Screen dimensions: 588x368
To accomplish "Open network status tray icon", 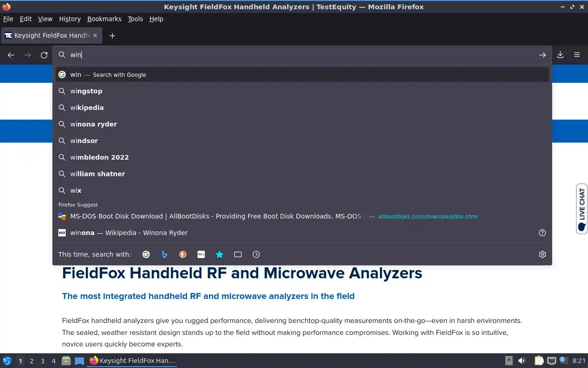I will [551, 361].
